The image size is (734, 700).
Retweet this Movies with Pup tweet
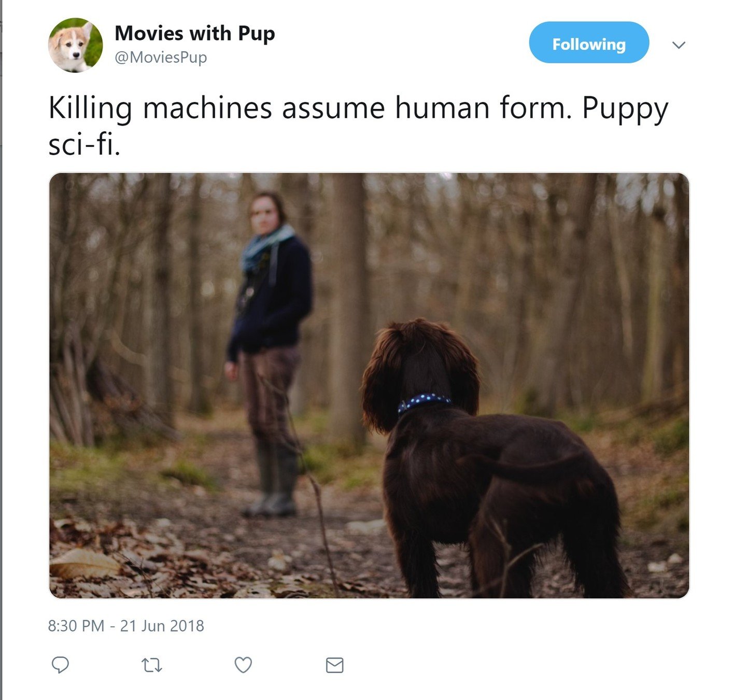[152, 665]
